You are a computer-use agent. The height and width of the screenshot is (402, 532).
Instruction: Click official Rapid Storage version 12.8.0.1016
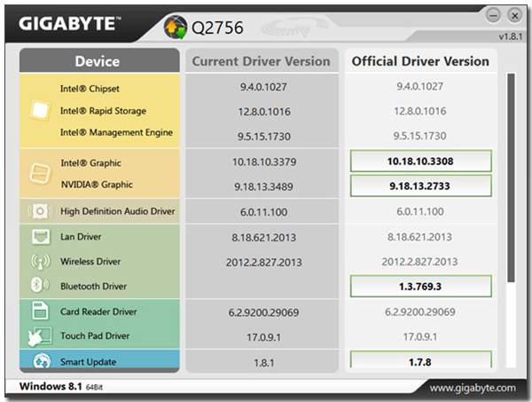420,111
